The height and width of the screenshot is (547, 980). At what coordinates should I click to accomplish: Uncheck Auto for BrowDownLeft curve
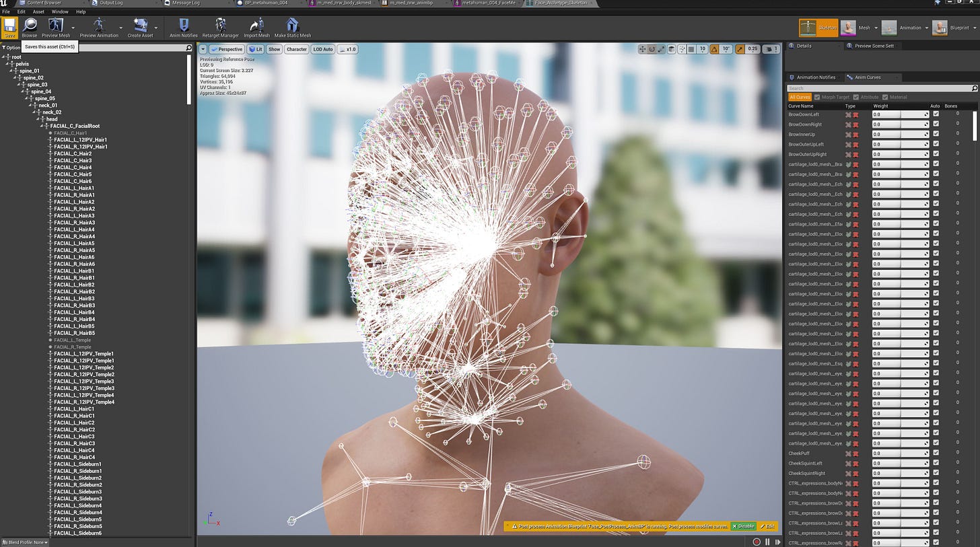936,114
